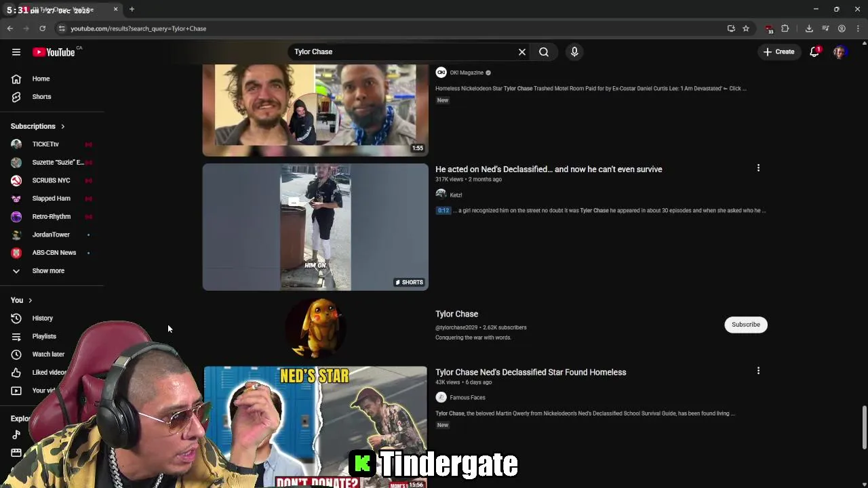Open Tylor Chase channel name
The image size is (868, 488).
456,314
